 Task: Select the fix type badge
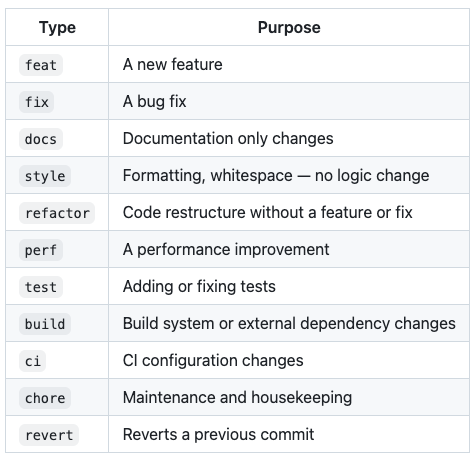pos(37,102)
